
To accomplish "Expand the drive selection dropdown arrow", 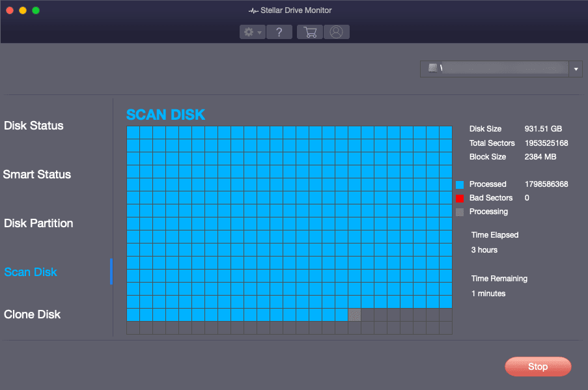I will click(576, 68).
